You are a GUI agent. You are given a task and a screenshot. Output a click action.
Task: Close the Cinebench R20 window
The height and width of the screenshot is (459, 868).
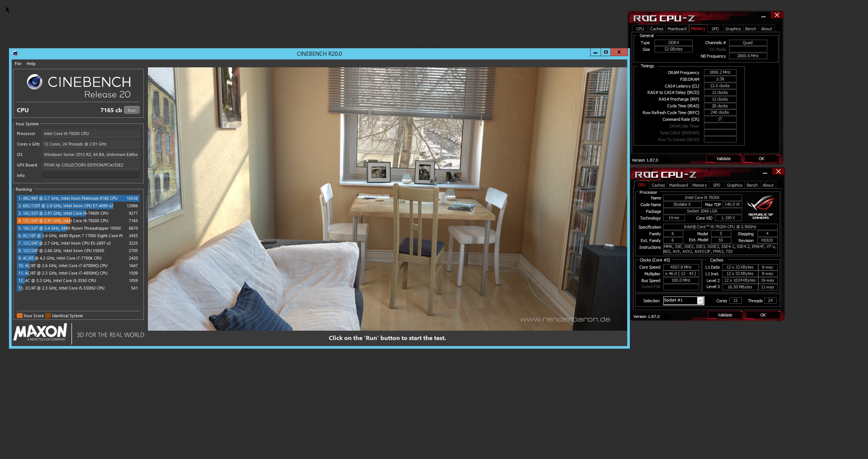[x=619, y=52]
